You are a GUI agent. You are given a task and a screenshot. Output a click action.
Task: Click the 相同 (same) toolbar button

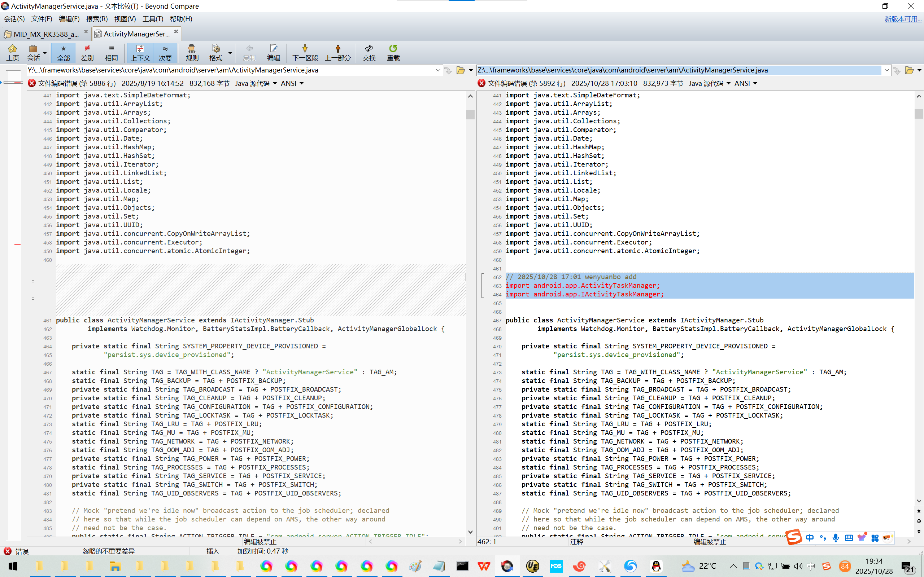111,53
